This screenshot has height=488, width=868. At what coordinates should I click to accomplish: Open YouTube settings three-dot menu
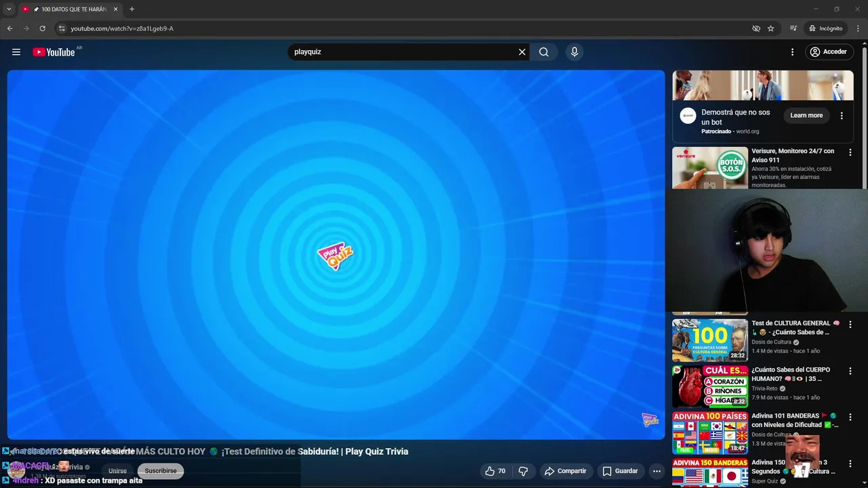pos(792,52)
